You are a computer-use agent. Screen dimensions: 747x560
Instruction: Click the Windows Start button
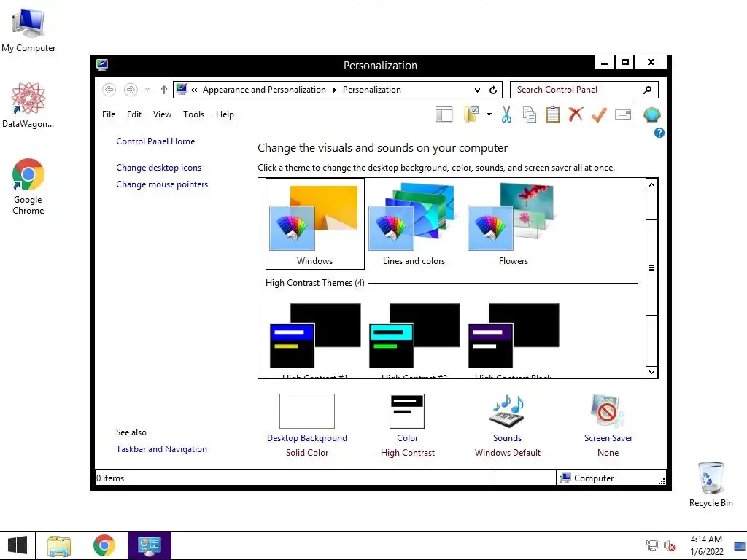[18, 545]
